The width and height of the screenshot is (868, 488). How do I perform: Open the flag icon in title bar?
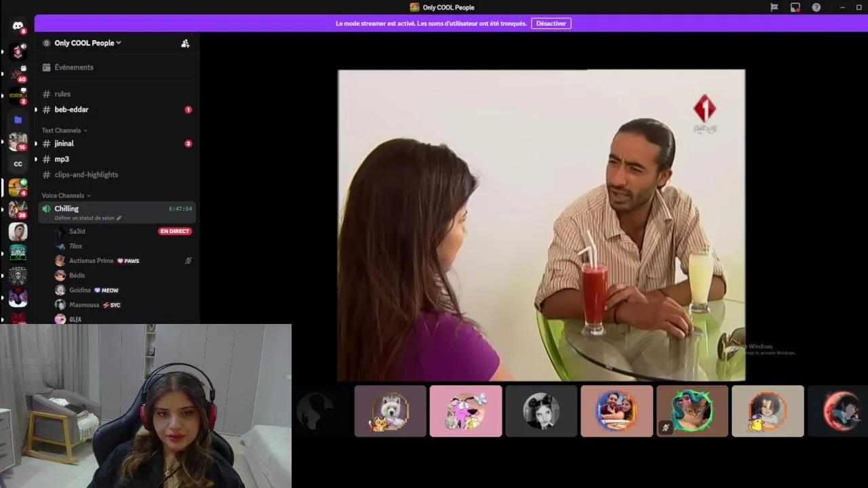click(x=774, y=7)
